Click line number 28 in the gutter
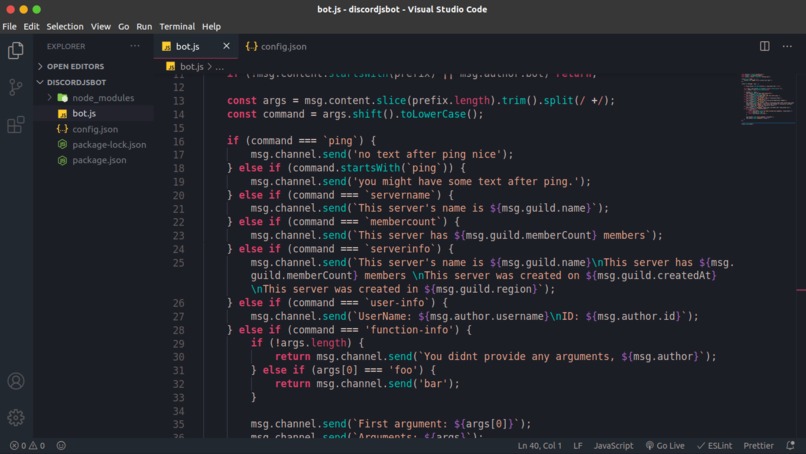 (178, 330)
